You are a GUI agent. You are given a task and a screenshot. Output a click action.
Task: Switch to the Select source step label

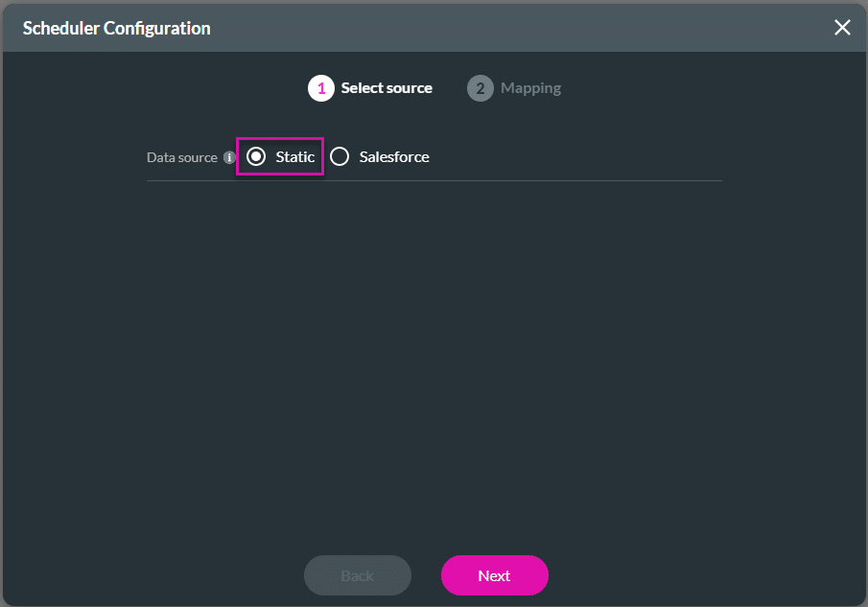387,87
